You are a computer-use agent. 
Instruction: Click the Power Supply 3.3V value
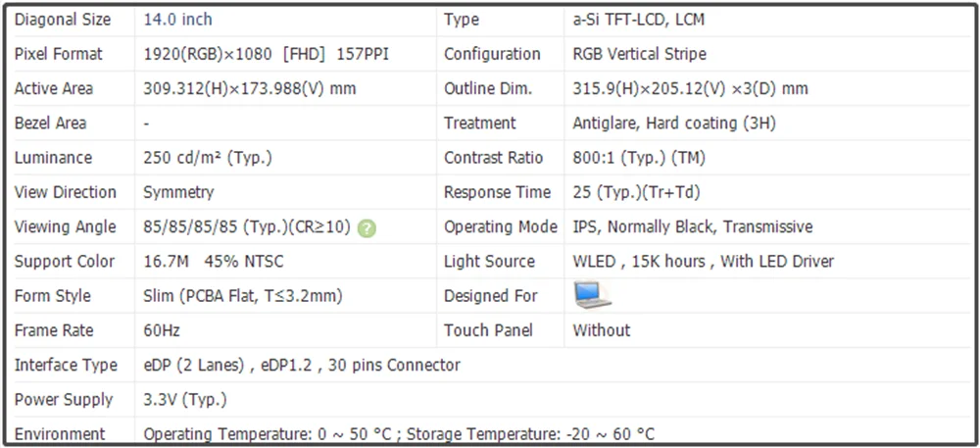pos(185,399)
